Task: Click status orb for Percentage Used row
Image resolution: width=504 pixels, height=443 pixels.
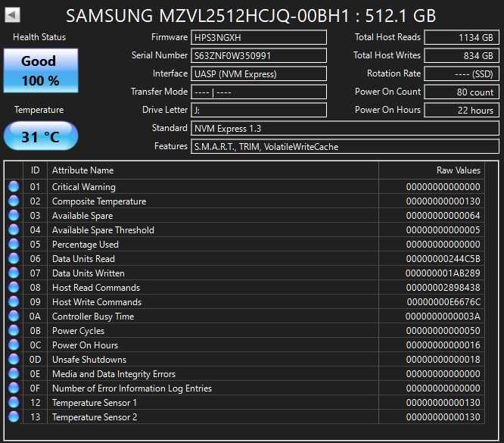Action: click(14, 244)
